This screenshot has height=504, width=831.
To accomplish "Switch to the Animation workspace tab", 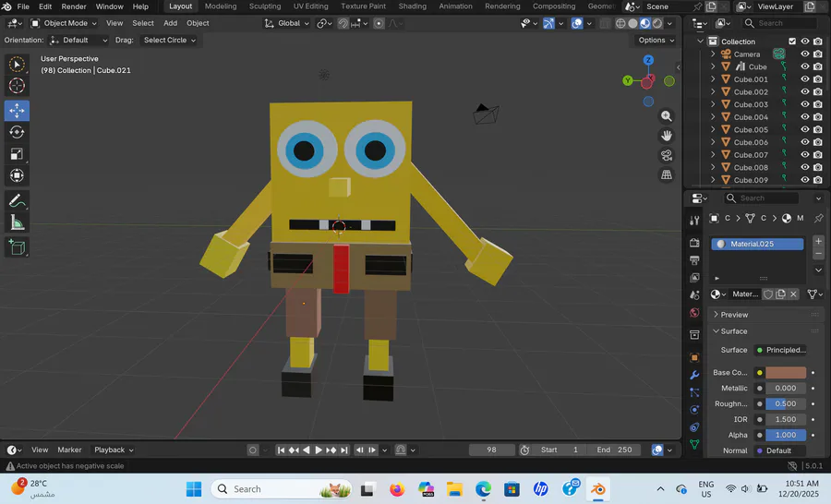I will click(455, 6).
